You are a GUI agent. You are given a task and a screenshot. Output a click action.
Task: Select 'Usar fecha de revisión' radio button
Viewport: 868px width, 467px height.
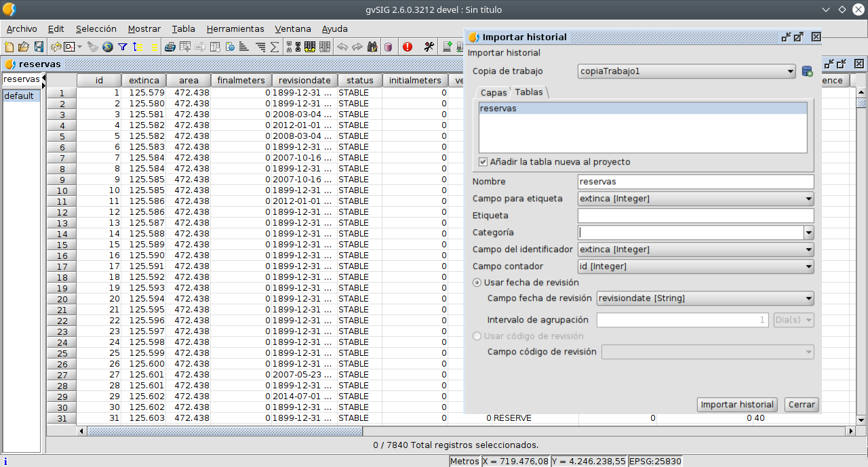pos(477,283)
